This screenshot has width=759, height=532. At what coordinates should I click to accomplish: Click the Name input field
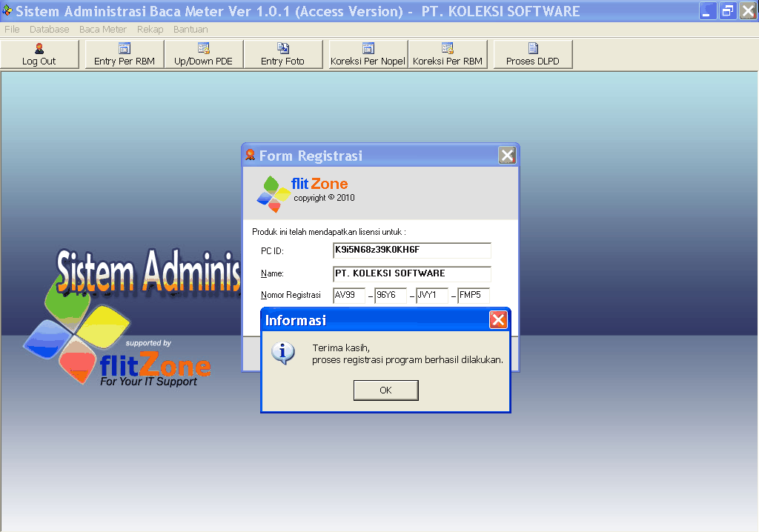coord(412,273)
